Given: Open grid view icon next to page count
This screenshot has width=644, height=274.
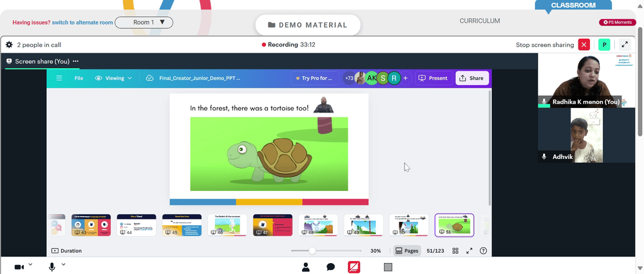Looking at the screenshot, I should pyautogui.click(x=455, y=251).
